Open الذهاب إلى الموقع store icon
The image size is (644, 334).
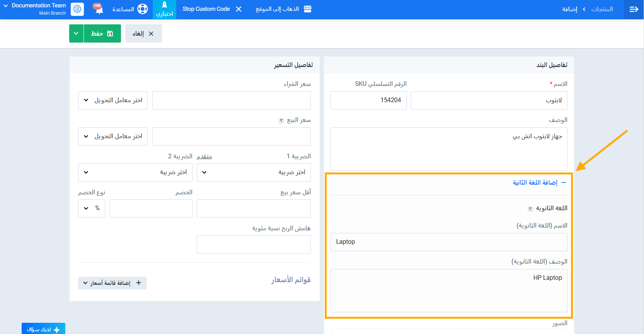pos(308,9)
